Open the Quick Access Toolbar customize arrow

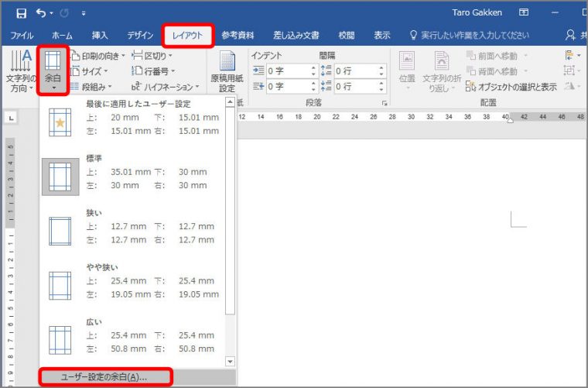[x=84, y=13]
